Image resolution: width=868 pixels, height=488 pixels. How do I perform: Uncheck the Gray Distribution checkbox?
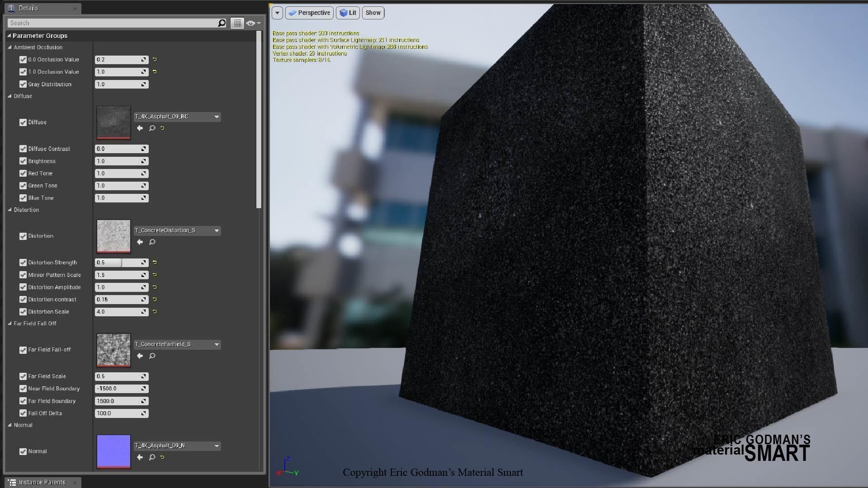point(23,84)
